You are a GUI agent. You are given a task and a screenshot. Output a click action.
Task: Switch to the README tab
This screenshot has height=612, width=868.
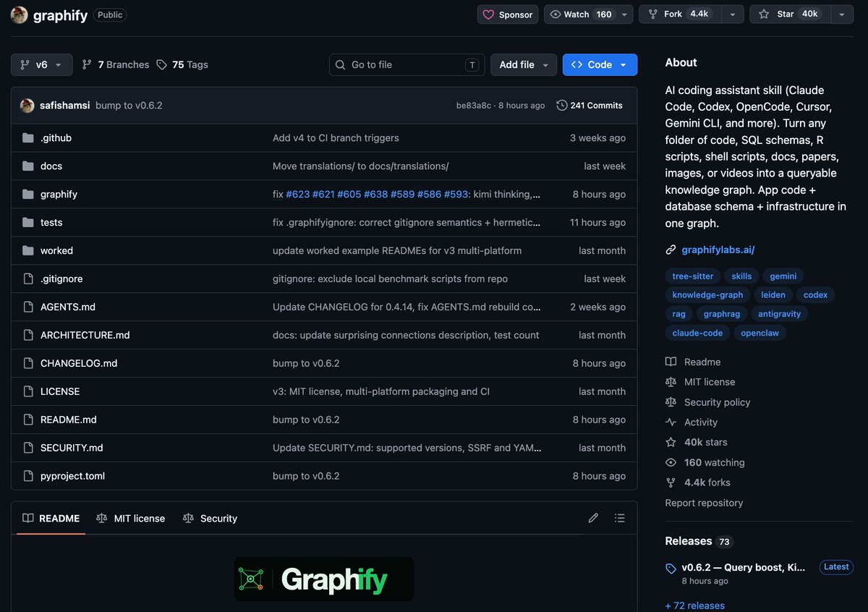tap(51, 518)
